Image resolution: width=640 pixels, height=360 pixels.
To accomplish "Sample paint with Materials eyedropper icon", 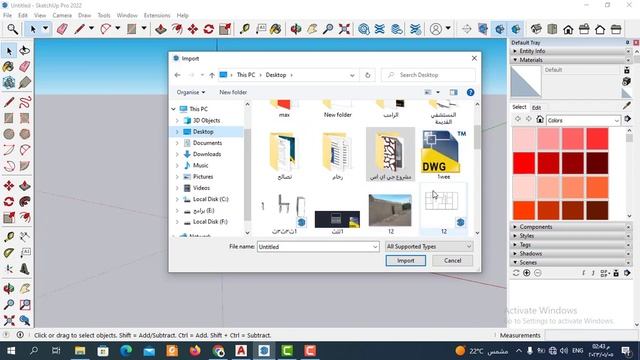I will click(627, 106).
